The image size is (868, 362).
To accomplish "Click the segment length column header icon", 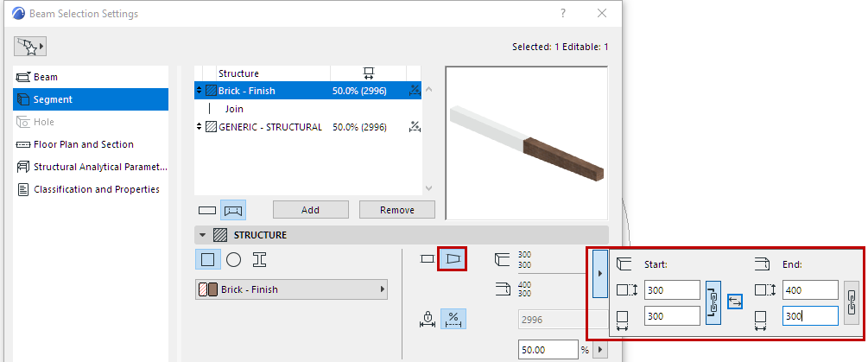I will click(369, 73).
